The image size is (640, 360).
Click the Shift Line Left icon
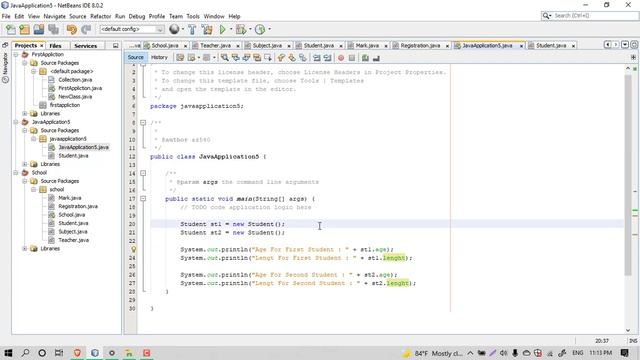coord(317,58)
